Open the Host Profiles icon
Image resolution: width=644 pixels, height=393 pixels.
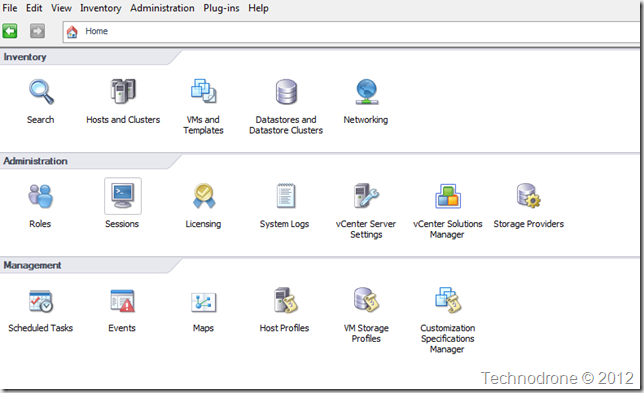[x=285, y=300]
